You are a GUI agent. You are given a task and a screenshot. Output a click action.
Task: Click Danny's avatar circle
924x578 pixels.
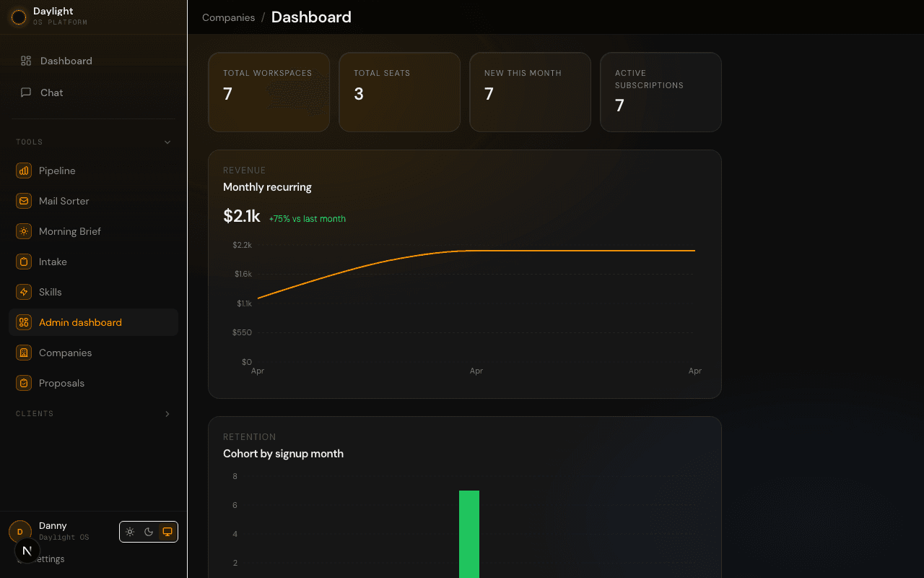point(20,531)
